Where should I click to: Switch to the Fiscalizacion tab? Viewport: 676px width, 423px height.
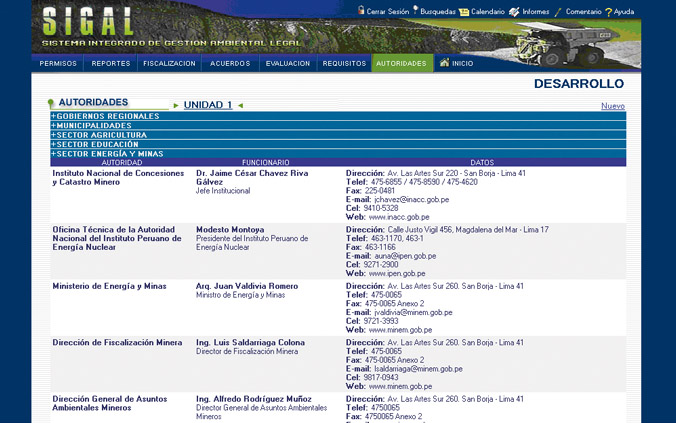click(169, 63)
